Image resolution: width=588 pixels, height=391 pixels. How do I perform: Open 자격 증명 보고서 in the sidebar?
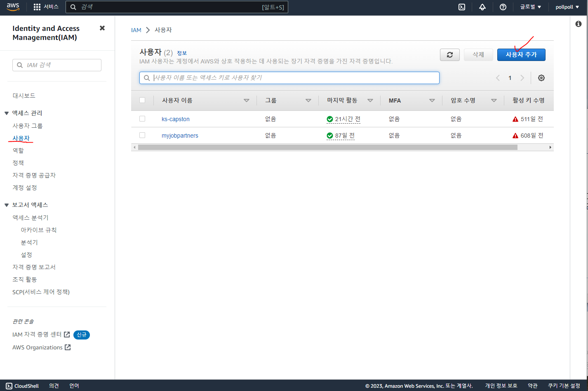[x=34, y=267]
